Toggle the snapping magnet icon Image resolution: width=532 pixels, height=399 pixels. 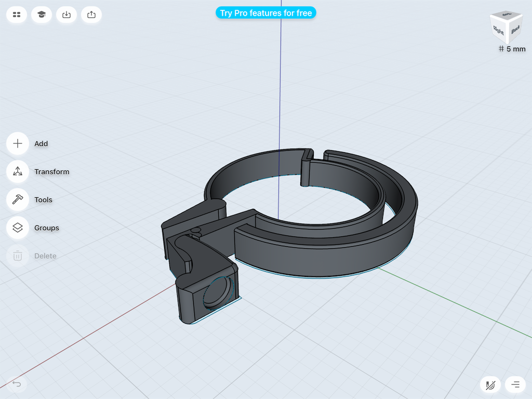tap(490, 385)
